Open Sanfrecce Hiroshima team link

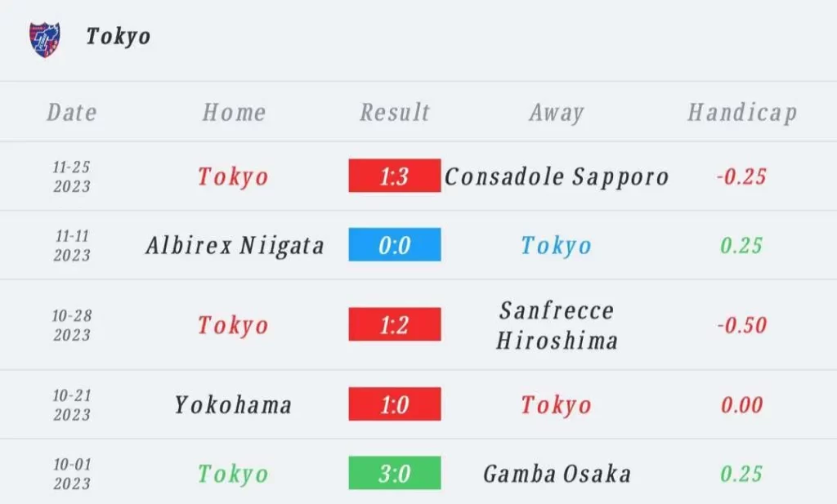click(x=557, y=324)
